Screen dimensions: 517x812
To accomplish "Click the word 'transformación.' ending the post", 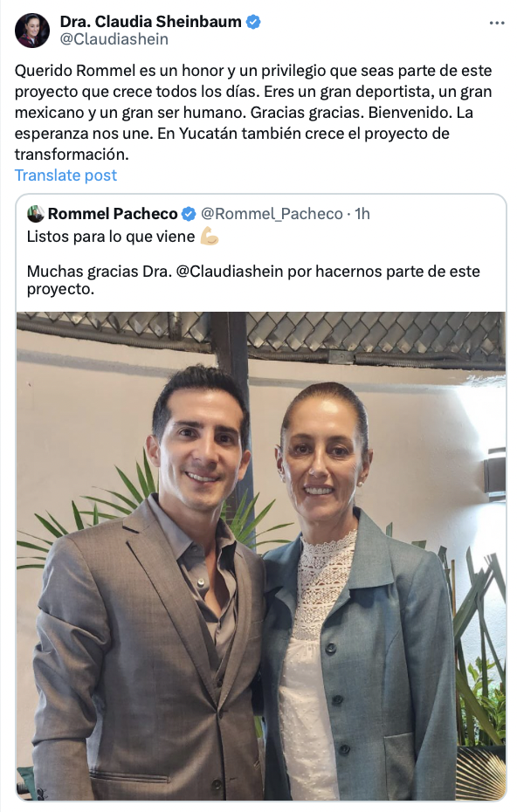I will (72, 155).
